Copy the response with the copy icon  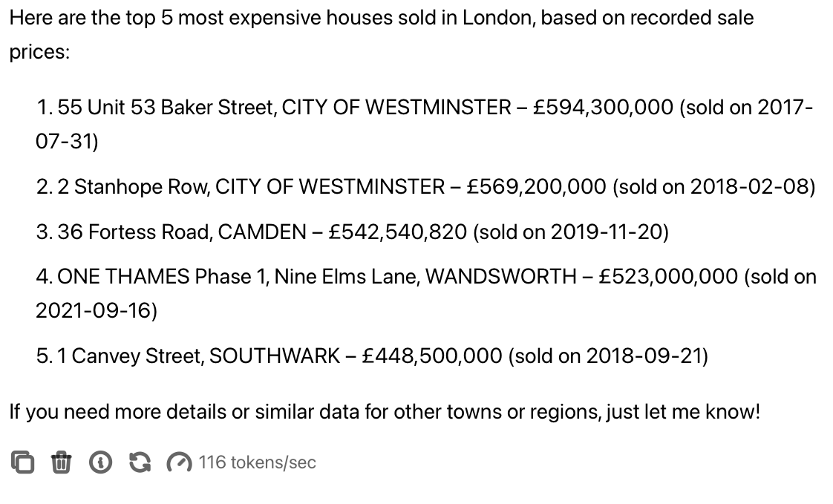[x=22, y=462]
